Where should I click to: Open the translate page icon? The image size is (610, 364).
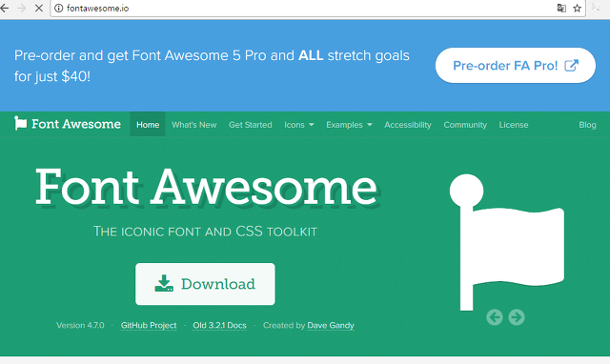point(561,9)
